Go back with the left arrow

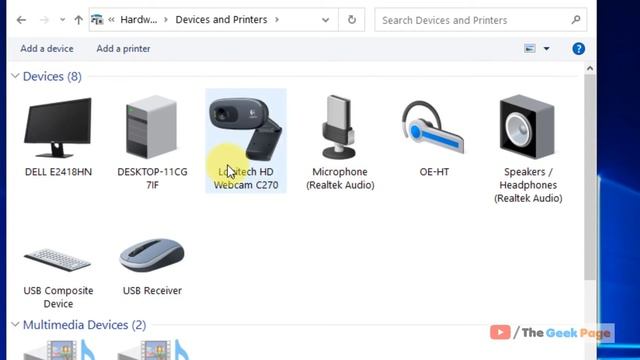[21, 20]
